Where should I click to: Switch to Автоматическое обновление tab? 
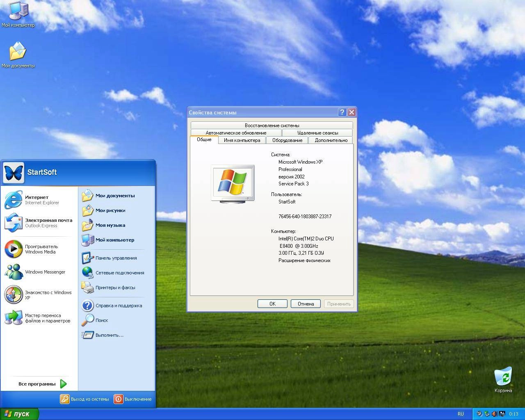click(236, 133)
